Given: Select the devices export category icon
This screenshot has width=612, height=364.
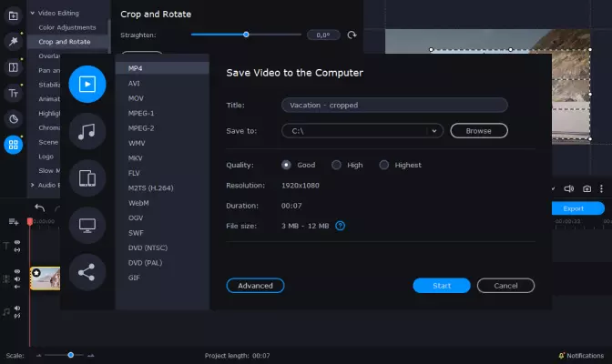Looking at the screenshot, I should (87, 178).
